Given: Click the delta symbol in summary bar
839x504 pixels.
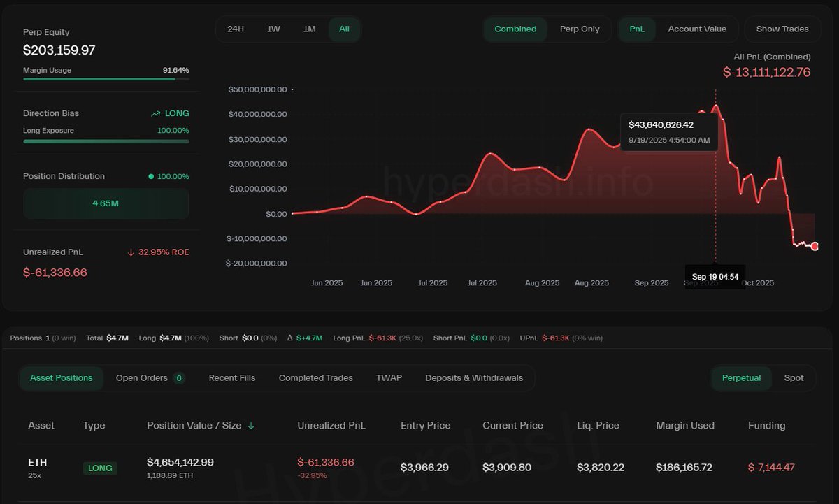Looking at the screenshot, I should (290, 338).
